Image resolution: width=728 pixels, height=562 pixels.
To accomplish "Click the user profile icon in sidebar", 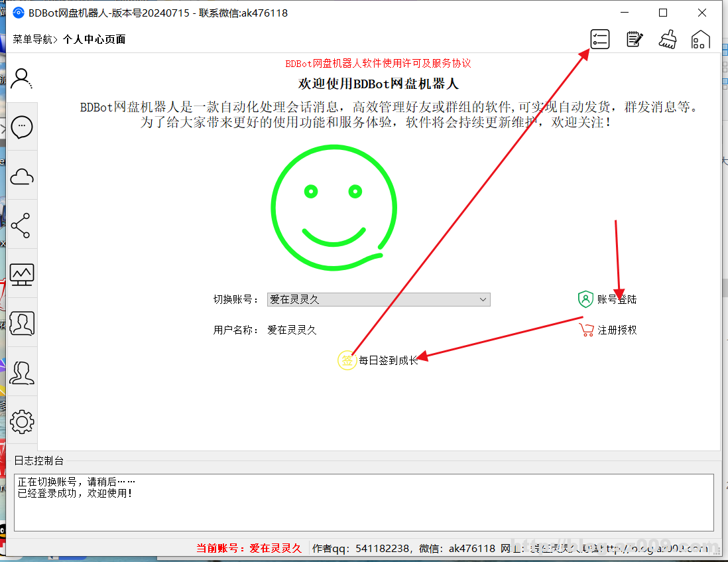I will pos(22,78).
